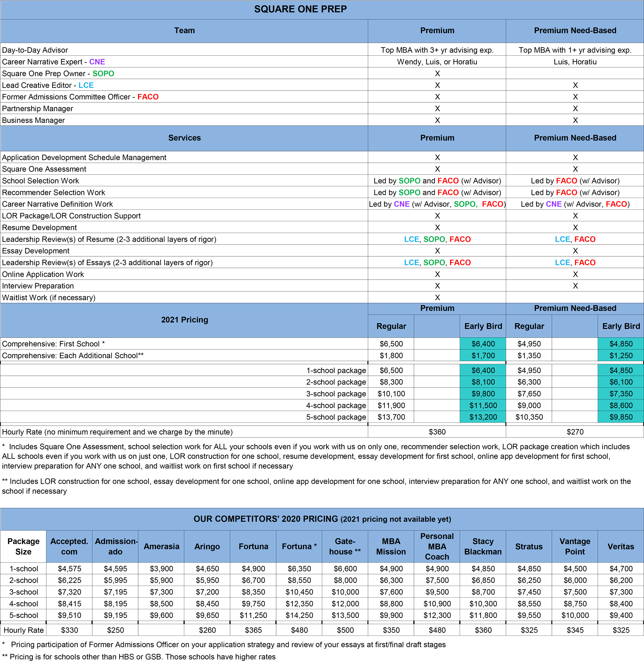This screenshot has width=644, height=667.
Task: Select Amerasia 2-school price $5,900
Action: [161, 580]
